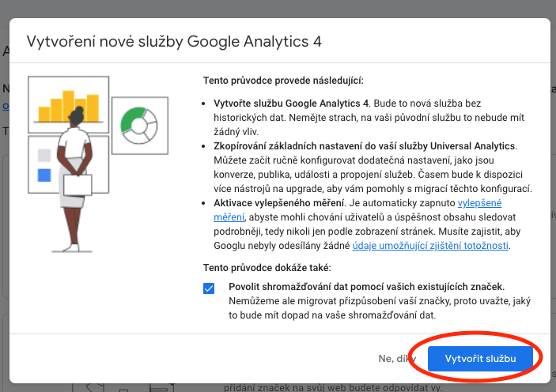Screen dimensions: 556x392
Task: Click the heading 'Tento průvodce dokáže také:'
Action: 267,268
